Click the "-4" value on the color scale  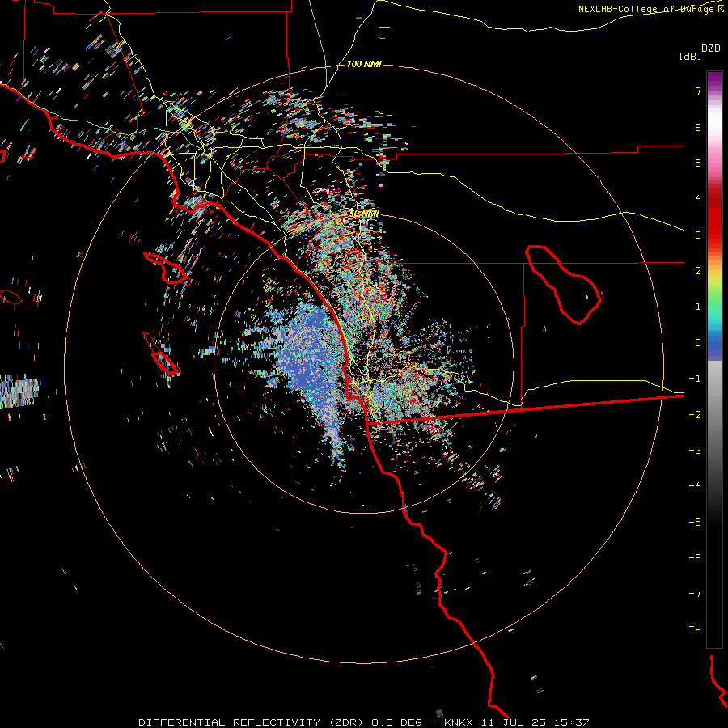pos(695,485)
